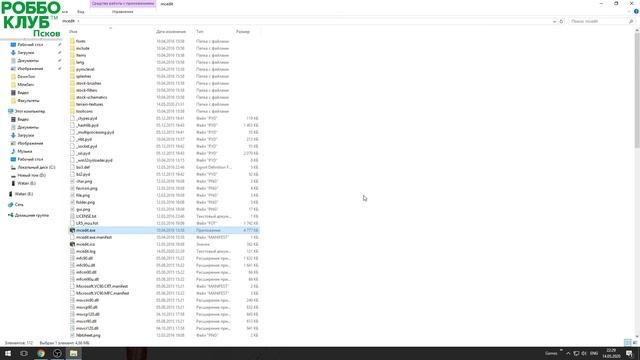Show hidden system tray icons

pyautogui.click(x=568, y=353)
